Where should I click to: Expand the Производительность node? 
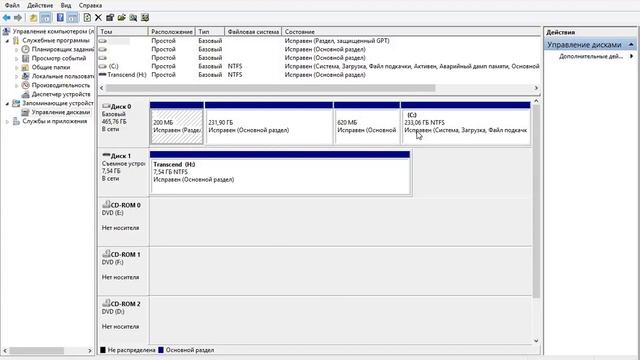(17, 86)
